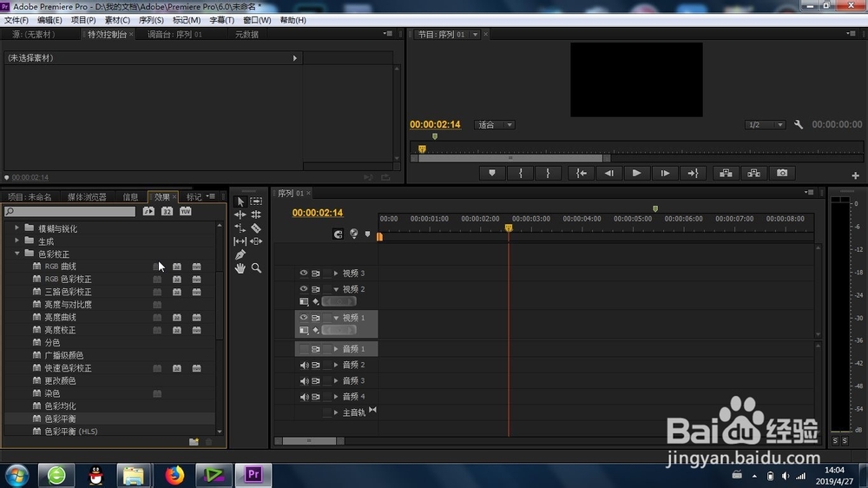Switch to 调音台:序列 01 tab

[174, 35]
